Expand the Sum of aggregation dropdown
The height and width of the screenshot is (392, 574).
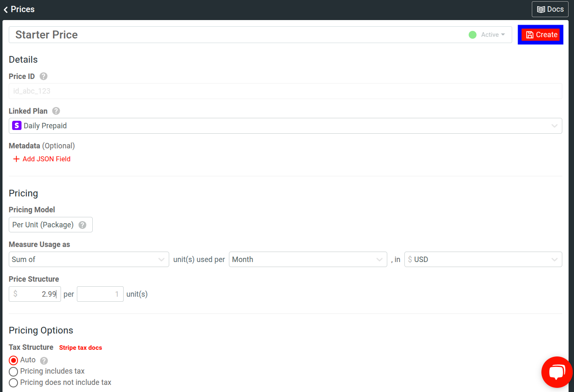tap(162, 259)
